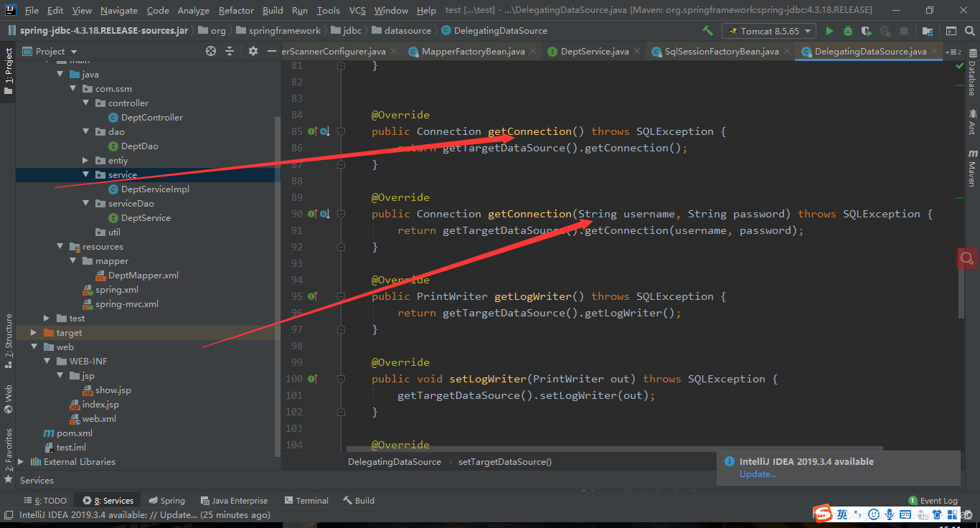Expand the entiy package
The width and height of the screenshot is (980, 528).
[x=86, y=161]
